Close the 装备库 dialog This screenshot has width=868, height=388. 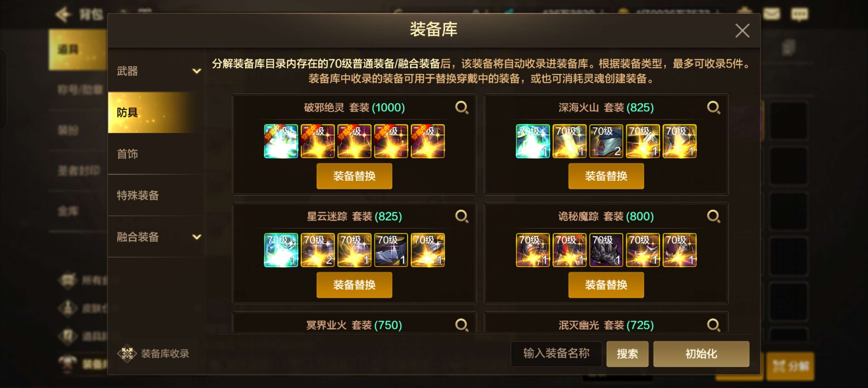[x=742, y=31]
